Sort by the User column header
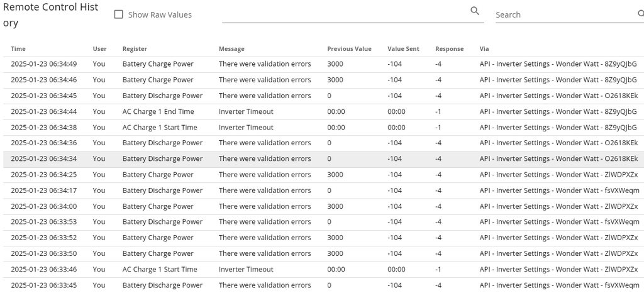The image size is (644, 303). pyautogui.click(x=99, y=49)
